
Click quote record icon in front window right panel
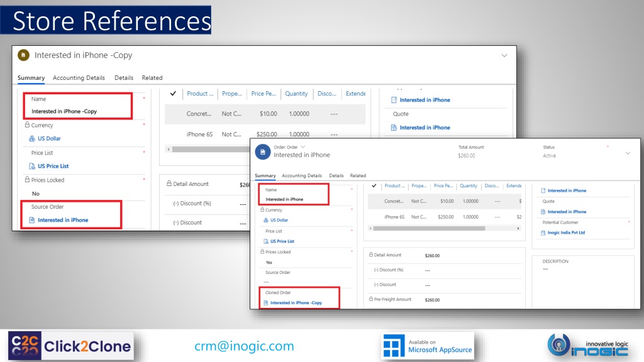[x=543, y=212]
